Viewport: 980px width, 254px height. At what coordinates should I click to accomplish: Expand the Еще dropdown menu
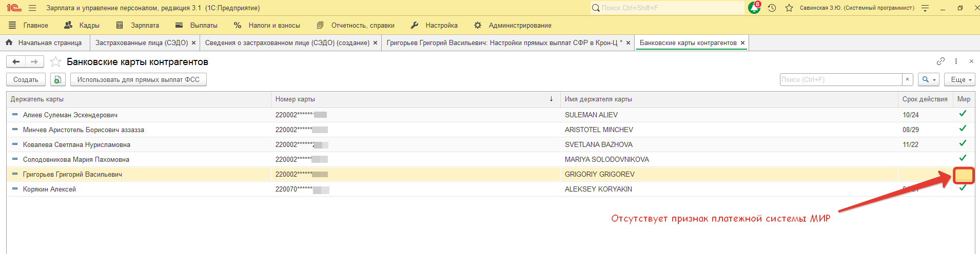(x=959, y=79)
